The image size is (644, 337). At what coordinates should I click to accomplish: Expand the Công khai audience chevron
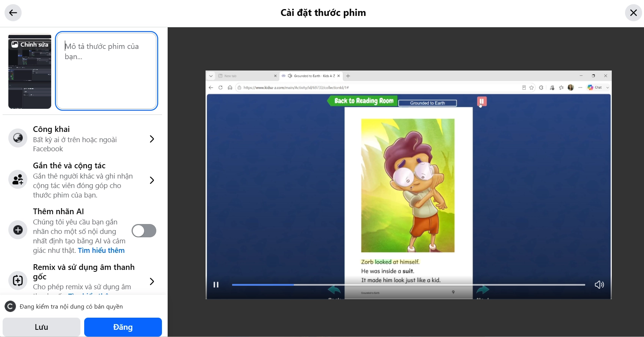(x=152, y=139)
